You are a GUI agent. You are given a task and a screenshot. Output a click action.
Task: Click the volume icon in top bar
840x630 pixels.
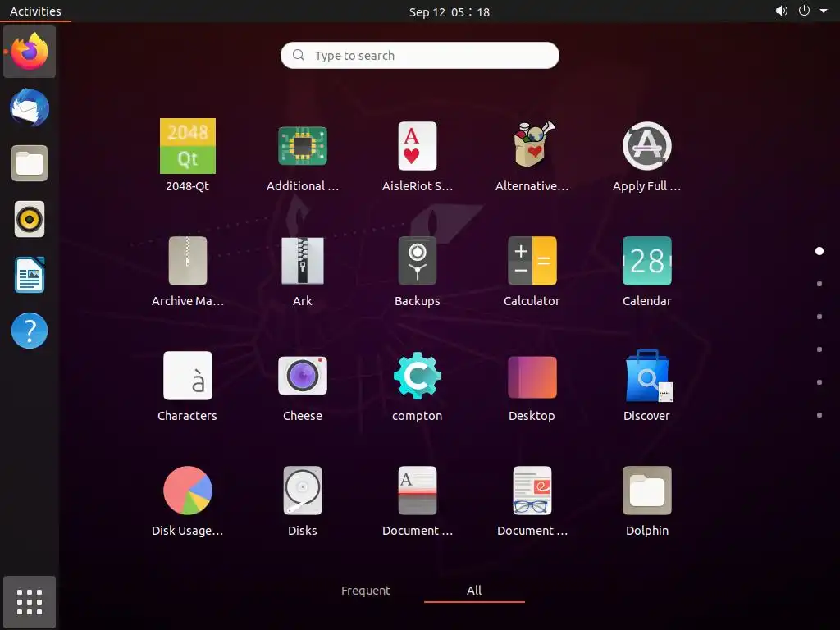782,11
